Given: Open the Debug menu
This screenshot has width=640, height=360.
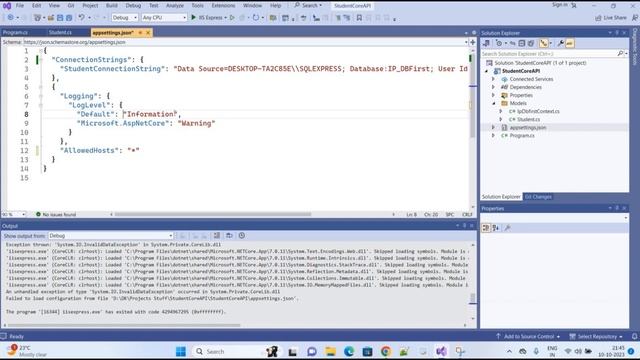Looking at the screenshot, I should 133,6.
